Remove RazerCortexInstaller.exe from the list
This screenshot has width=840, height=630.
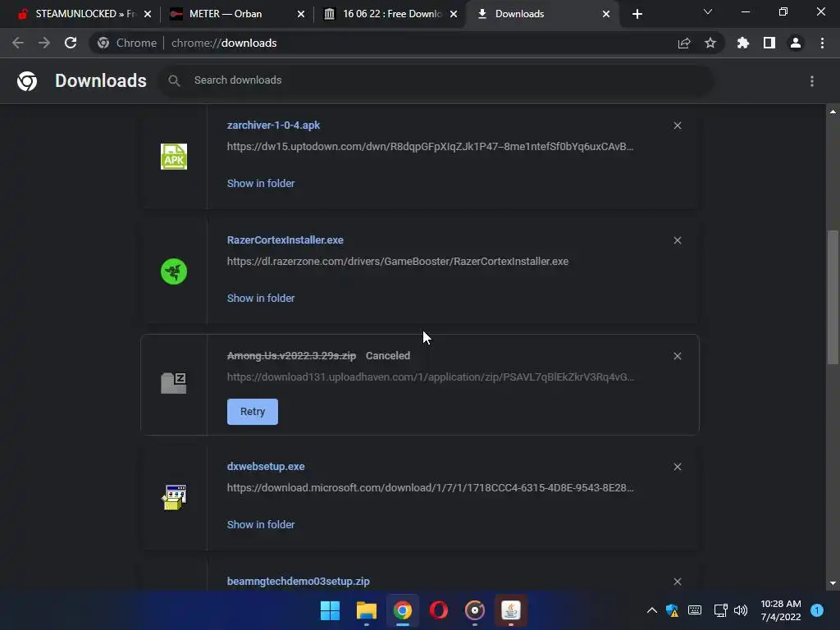[678, 240]
